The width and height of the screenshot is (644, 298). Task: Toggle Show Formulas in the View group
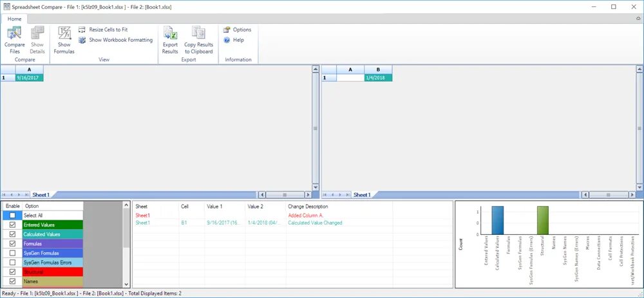click(x=64, y=40)
